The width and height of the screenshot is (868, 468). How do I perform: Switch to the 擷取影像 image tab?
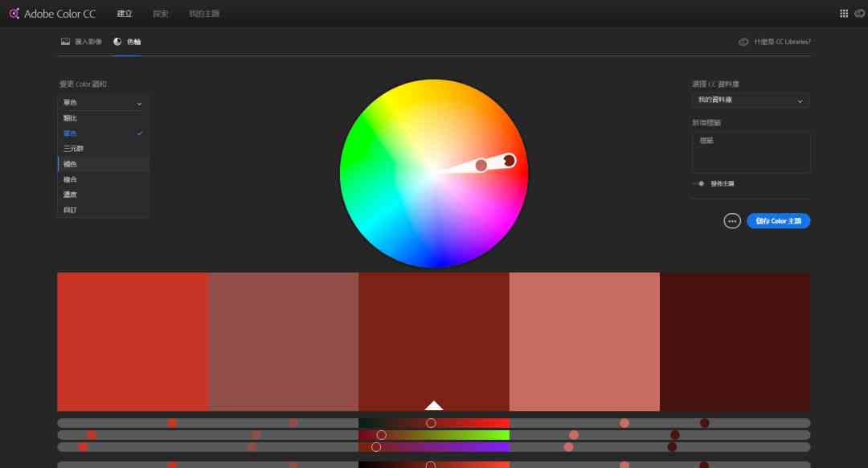[x=81, y=42]
